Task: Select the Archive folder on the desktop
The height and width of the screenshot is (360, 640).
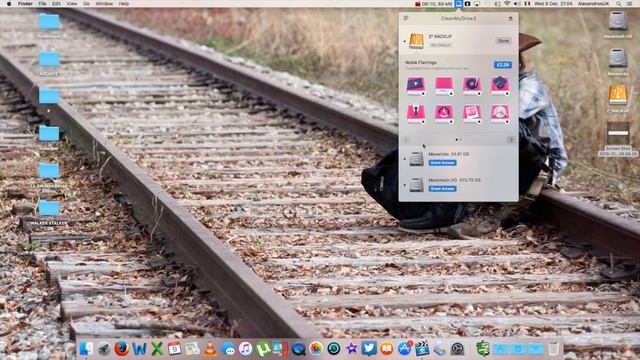Action: click(x=49, y=60)
